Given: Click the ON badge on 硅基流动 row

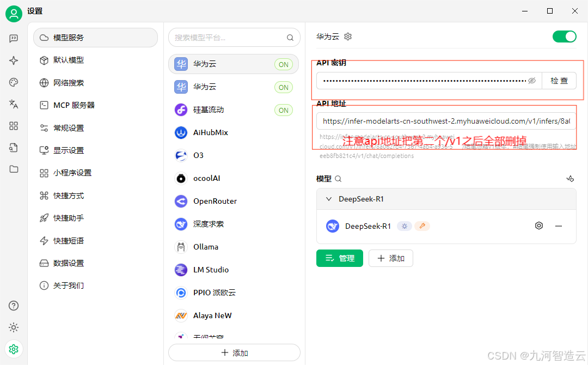Looking at the screenshot, I should coord(284,110).
